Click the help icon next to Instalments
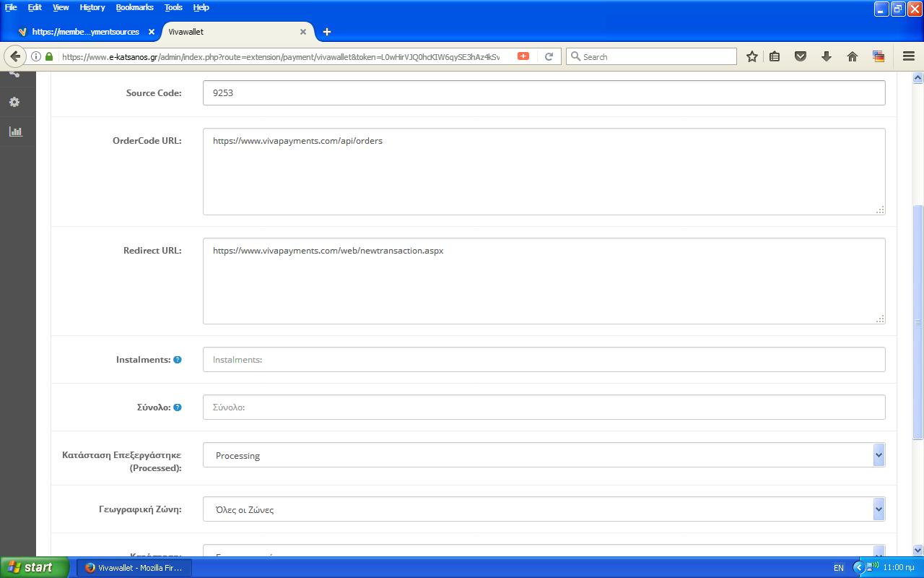This screenshot has height=578, width=924. pyautogui.click(x=178, y=359)
